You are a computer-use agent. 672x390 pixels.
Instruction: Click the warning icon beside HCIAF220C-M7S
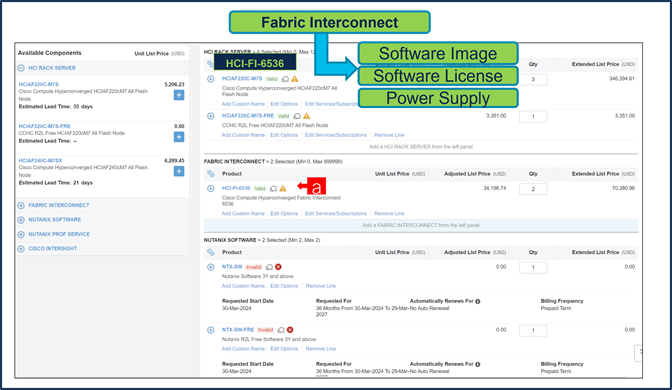point(295,79)
